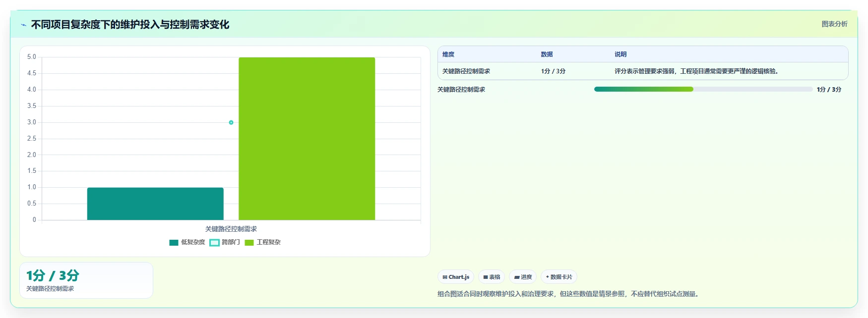Click the chart icon beside the title

pyautogui.click(x=23, y=25)
